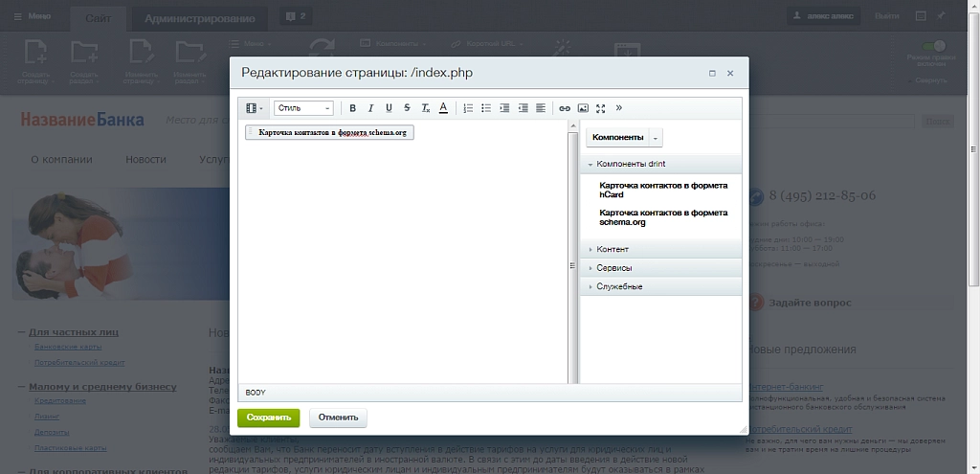Open the Банковские карты link

point(68,347)
